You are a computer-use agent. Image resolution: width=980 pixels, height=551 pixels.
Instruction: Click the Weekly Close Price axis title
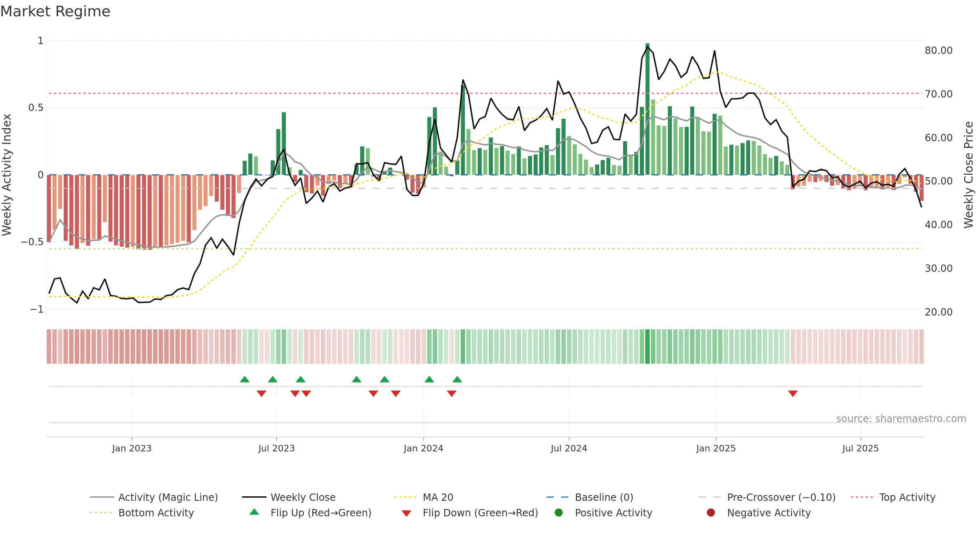969,175
